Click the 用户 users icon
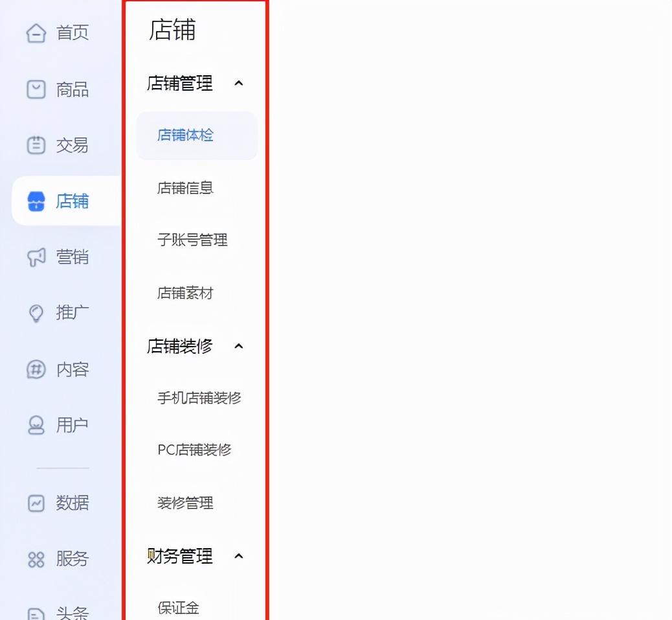The image size is (672, 620). (37, 425)
